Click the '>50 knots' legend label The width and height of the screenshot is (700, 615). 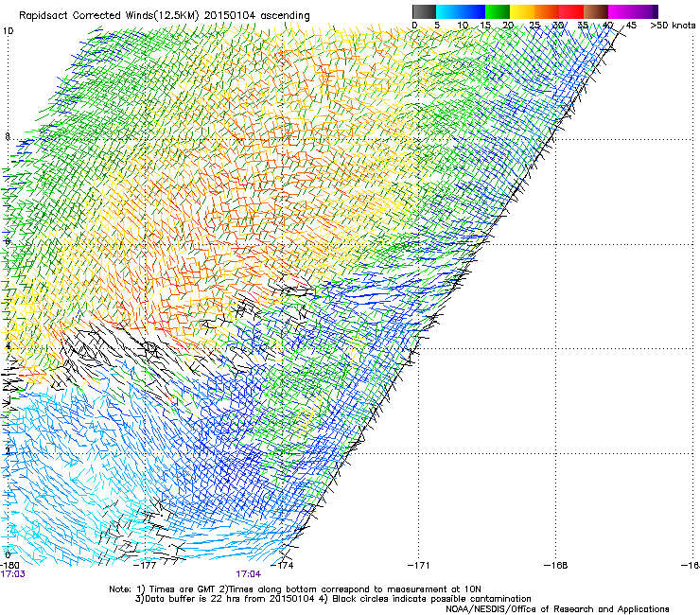pos(673,26)
